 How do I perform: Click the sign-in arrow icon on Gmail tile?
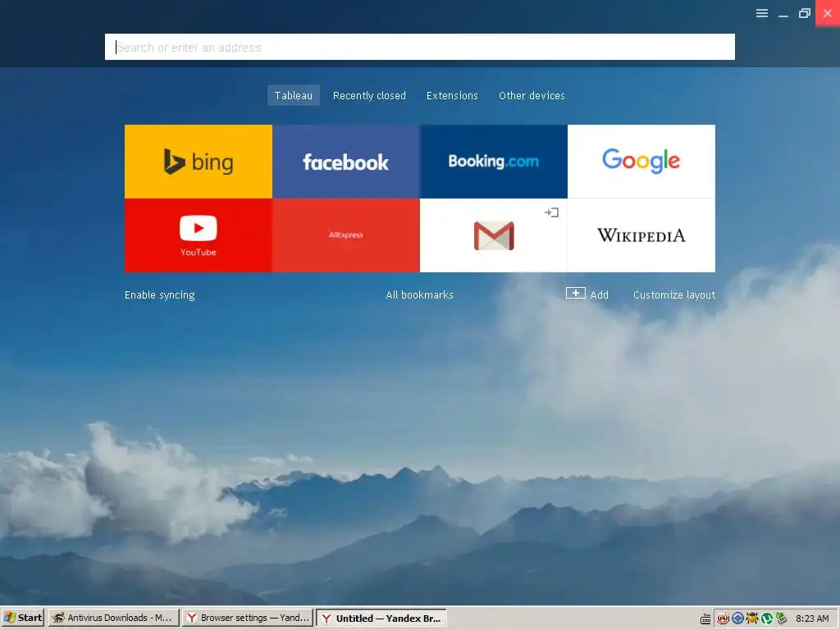coord(552,212)
